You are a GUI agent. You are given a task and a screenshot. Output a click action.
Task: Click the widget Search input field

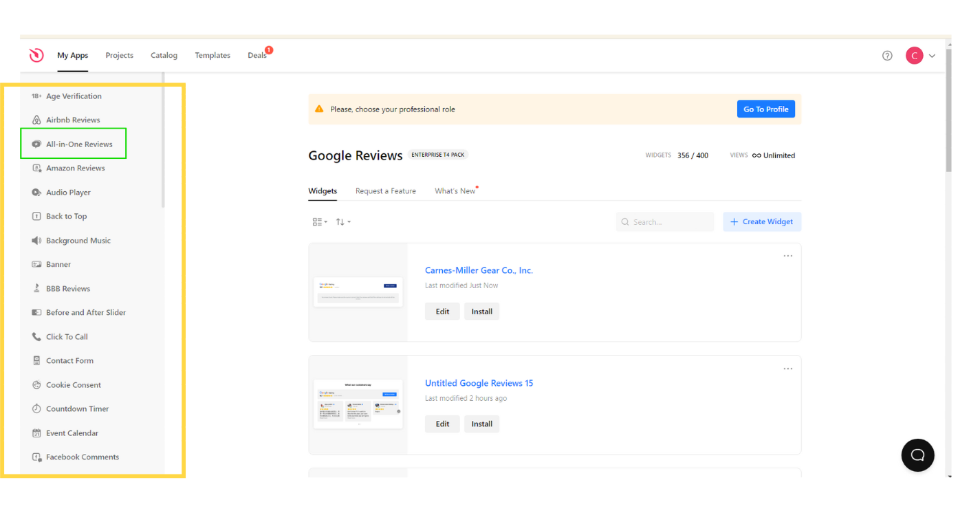[x=665, y=221]
